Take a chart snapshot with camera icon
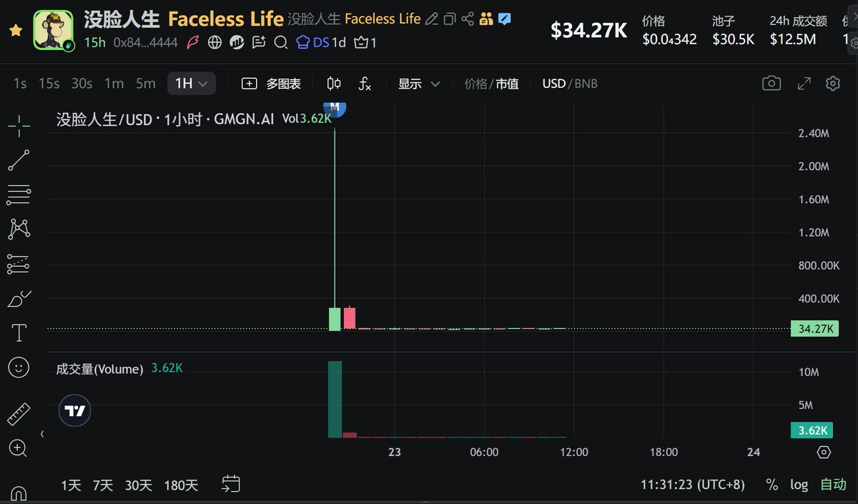858x504 pixels. point(771,84)
